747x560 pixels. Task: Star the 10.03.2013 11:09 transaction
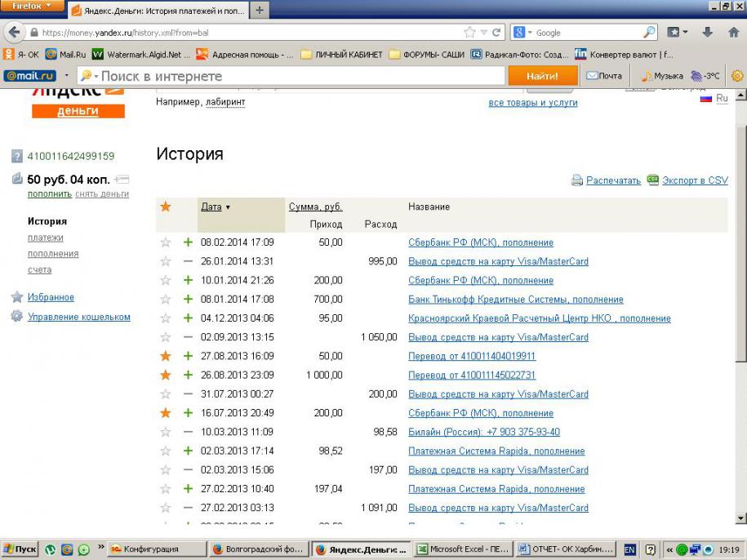click(165, 432)
